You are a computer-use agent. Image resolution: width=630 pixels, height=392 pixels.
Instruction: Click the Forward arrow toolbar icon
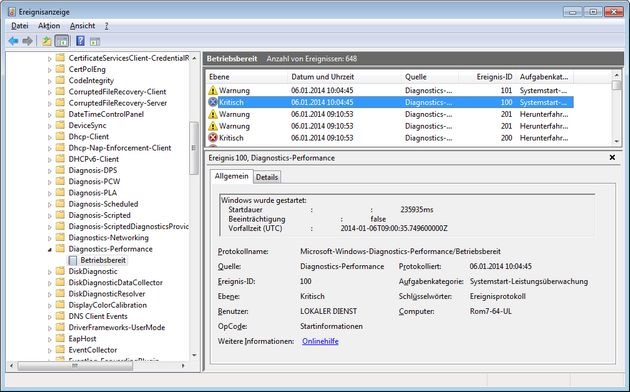(x=27, y=41)
